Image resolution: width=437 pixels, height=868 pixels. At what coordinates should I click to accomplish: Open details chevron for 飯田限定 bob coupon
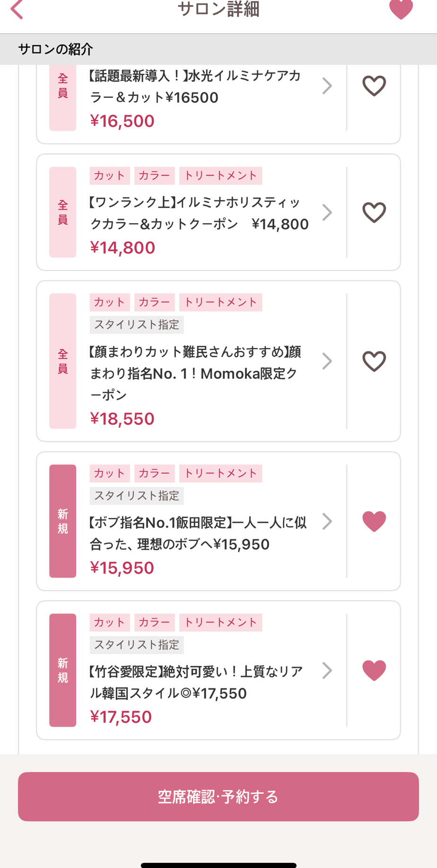point(327,521)
